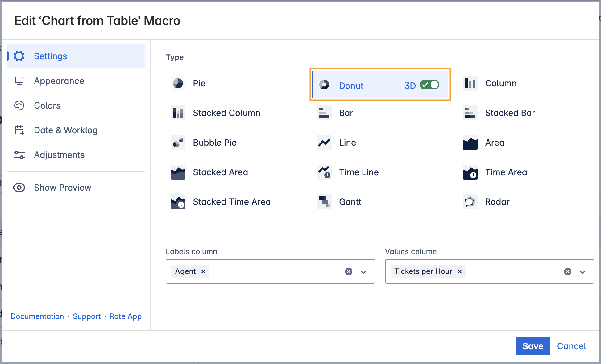Image resolution: width=601 pixels, height=364 pixels.
Task: Click the Save button
Action: tap(533, 346)
